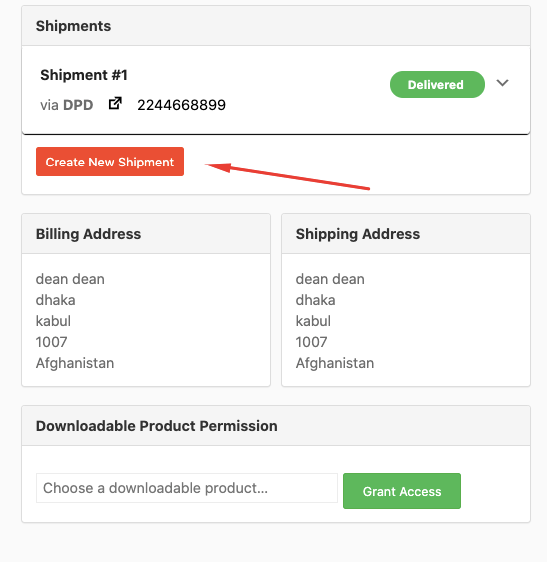Click the DPD carrier name

click(78, 105)
